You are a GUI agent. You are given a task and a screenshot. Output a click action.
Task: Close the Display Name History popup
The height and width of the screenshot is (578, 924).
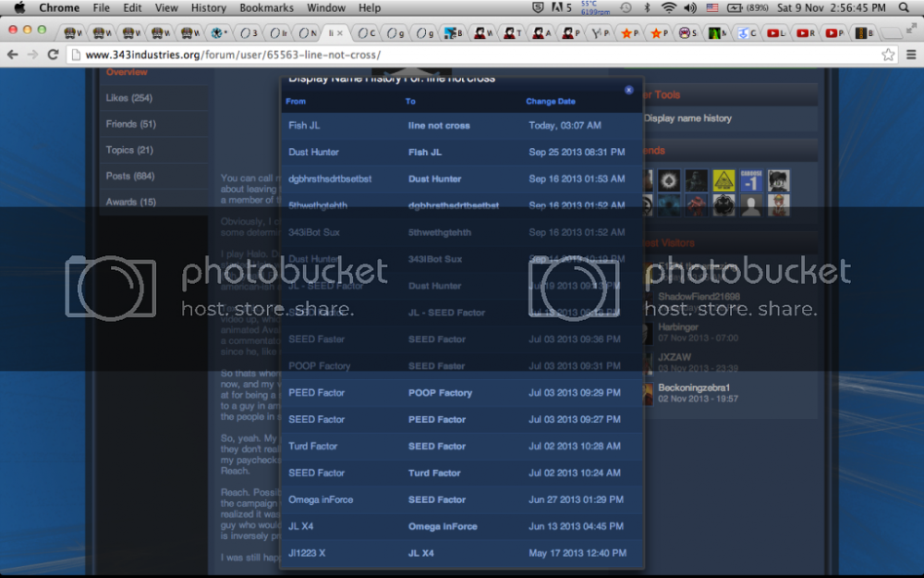(x=628, y=91)
